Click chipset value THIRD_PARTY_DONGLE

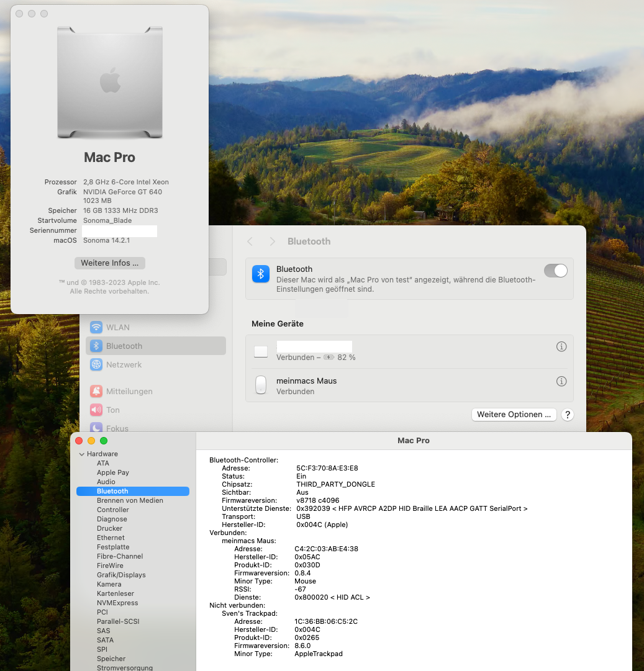(x=335, y=484)
